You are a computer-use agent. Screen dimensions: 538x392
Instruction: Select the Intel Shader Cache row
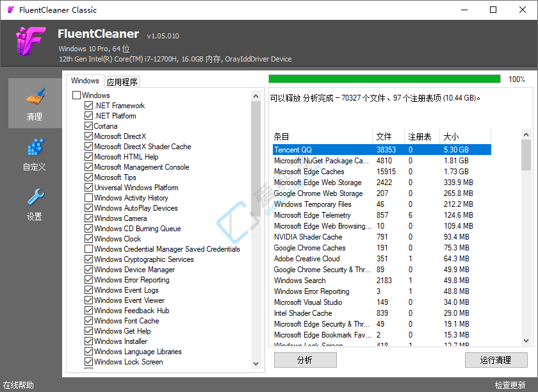pyautogui.click(x=382, y=313)
